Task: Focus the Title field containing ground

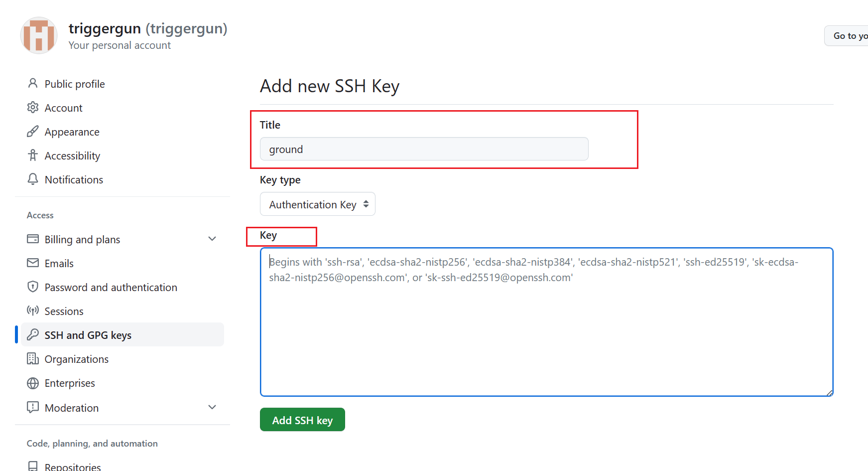Action: click(424, 149)
